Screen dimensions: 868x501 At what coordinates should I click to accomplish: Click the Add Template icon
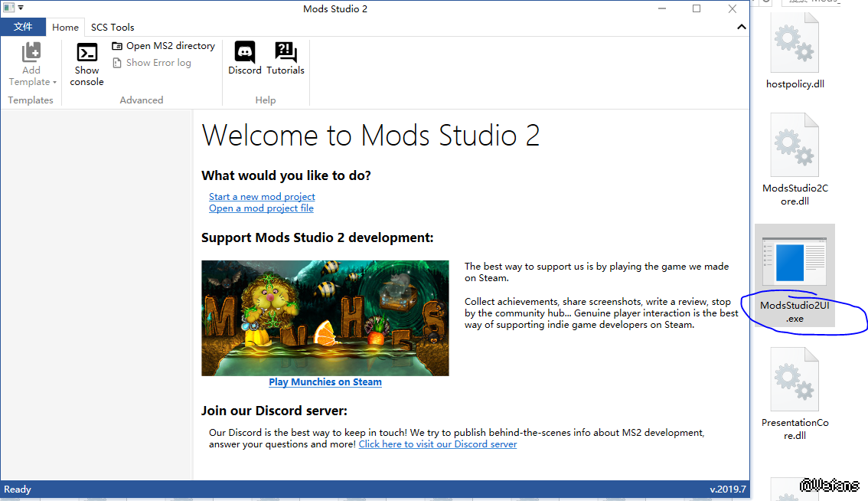coord(31,52)
